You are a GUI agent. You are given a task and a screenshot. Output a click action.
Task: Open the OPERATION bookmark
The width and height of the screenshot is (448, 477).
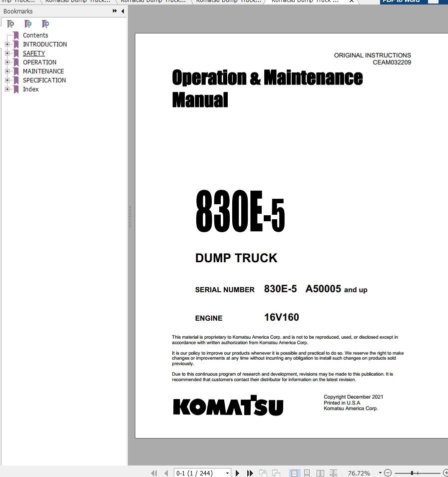pos(39,62)
